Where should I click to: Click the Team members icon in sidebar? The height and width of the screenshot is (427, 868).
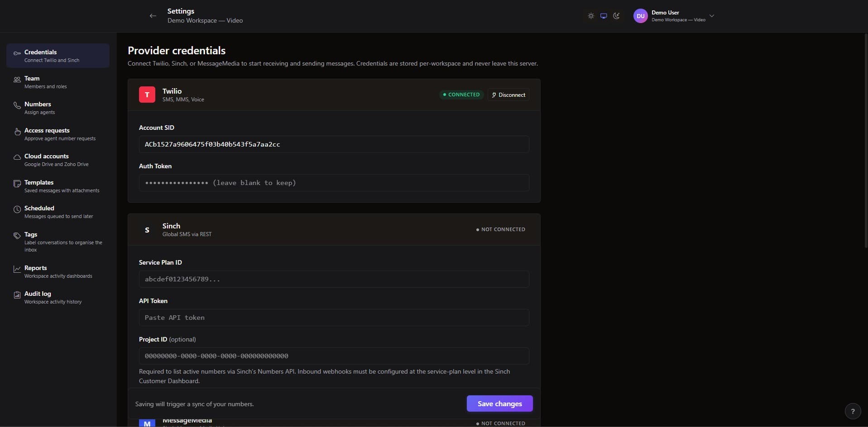tap(17, 80)
